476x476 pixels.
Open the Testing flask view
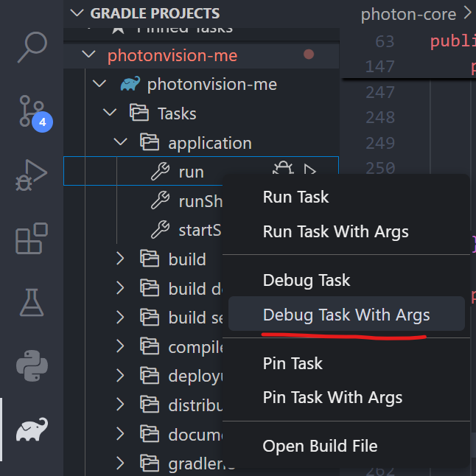click(32, 302)
